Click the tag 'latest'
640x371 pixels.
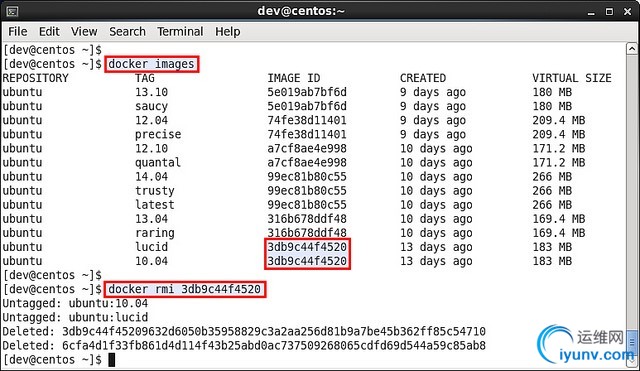(x=155, y=205)
